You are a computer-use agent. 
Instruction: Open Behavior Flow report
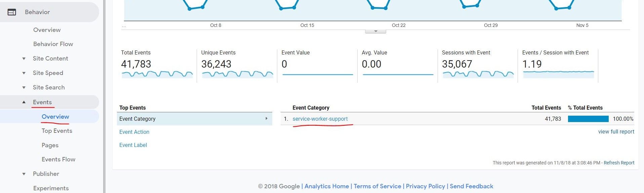click(53, 44)
